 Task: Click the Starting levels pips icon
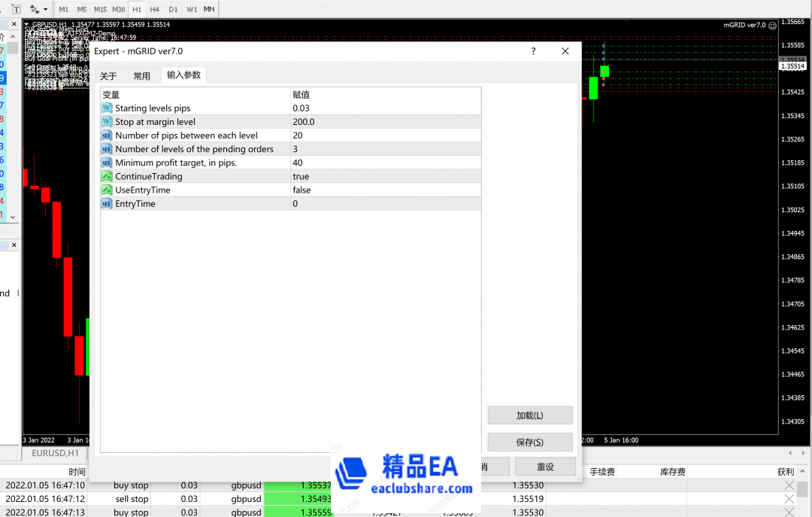(107, 109)
